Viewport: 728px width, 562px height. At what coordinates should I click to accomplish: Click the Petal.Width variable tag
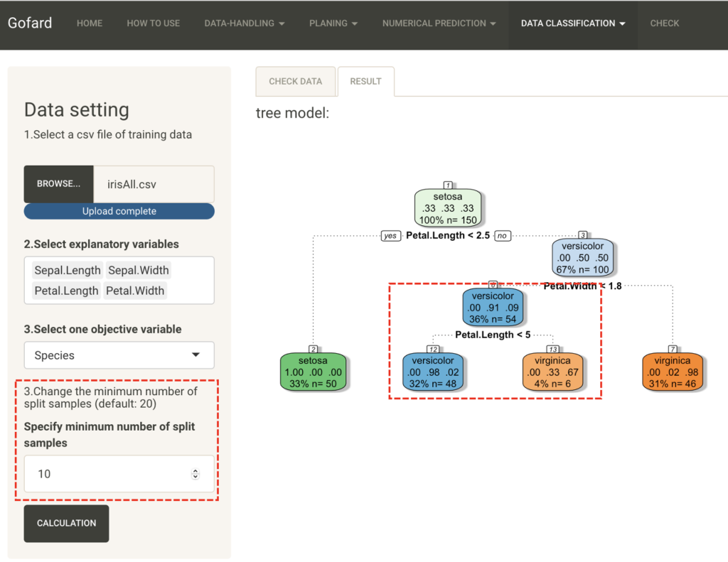point(135,291)
